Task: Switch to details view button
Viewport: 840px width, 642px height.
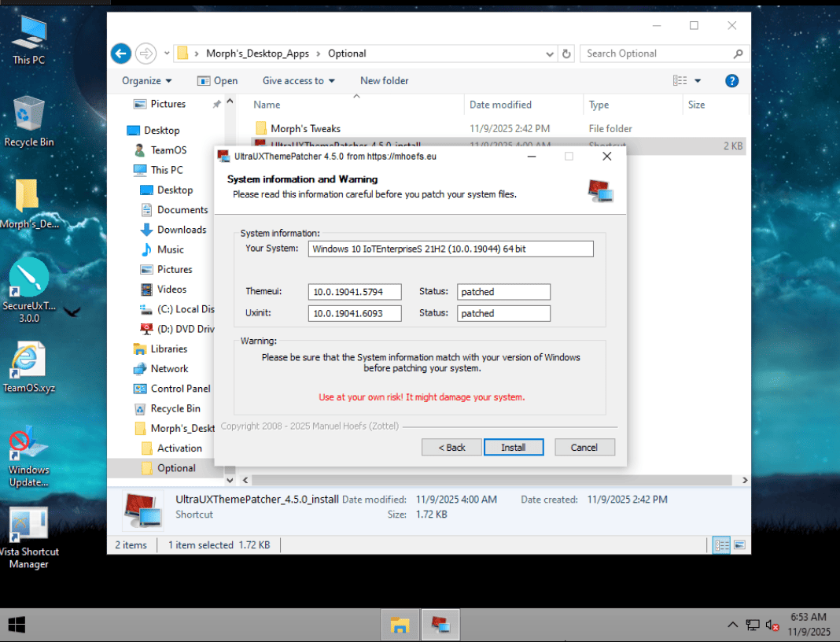Action: [721, 545]
